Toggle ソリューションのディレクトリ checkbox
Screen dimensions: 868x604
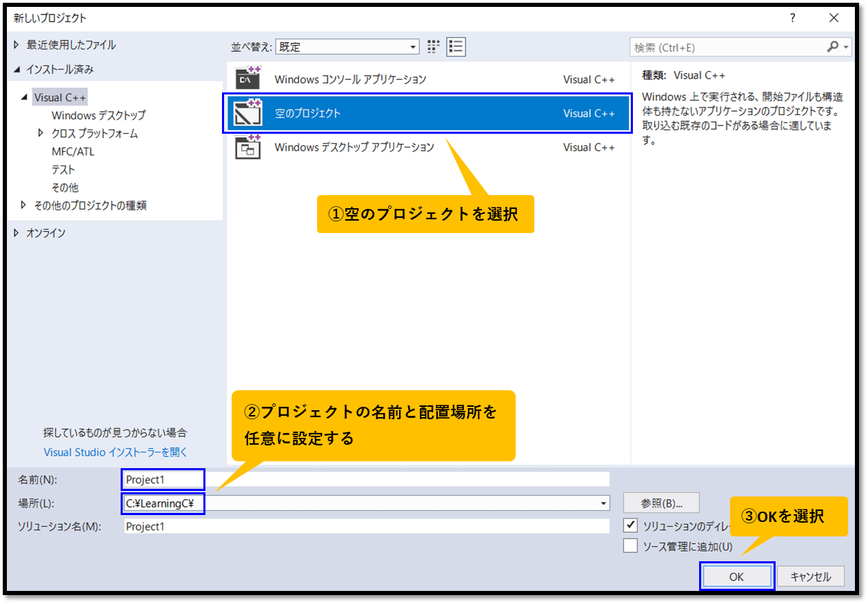point(630,525)
